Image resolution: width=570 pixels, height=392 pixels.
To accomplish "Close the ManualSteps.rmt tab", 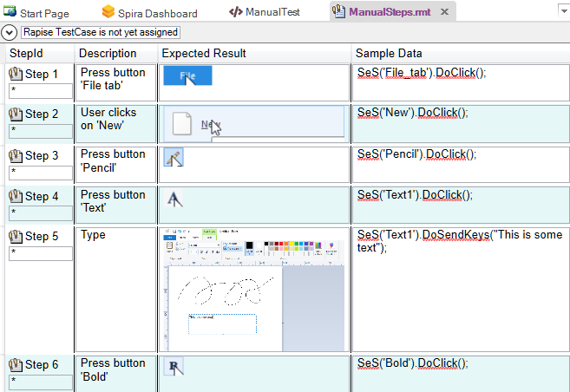I will pyautogui.click(x=444, y=12).
